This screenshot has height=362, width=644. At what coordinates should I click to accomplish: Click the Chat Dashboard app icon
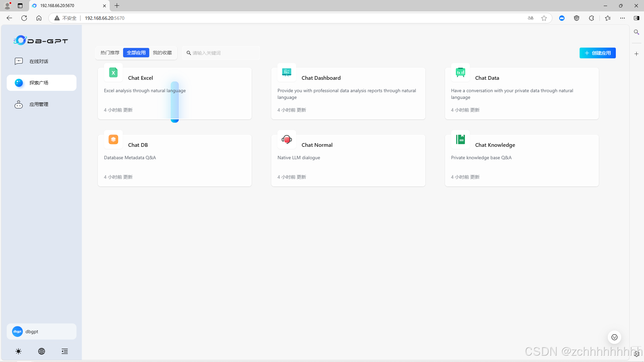click(x=287, y=72)
